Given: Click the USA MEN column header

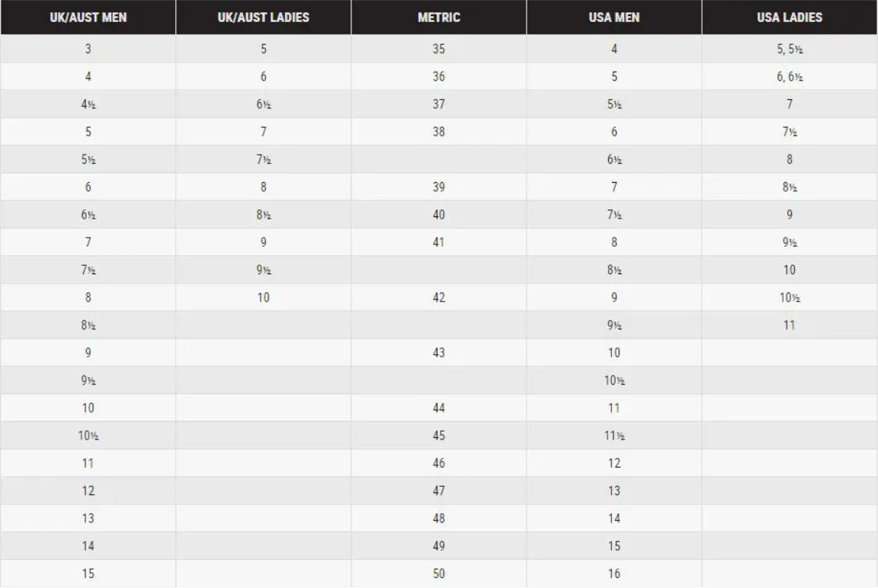Looking at the screenshot, I should tap(614, 18).
